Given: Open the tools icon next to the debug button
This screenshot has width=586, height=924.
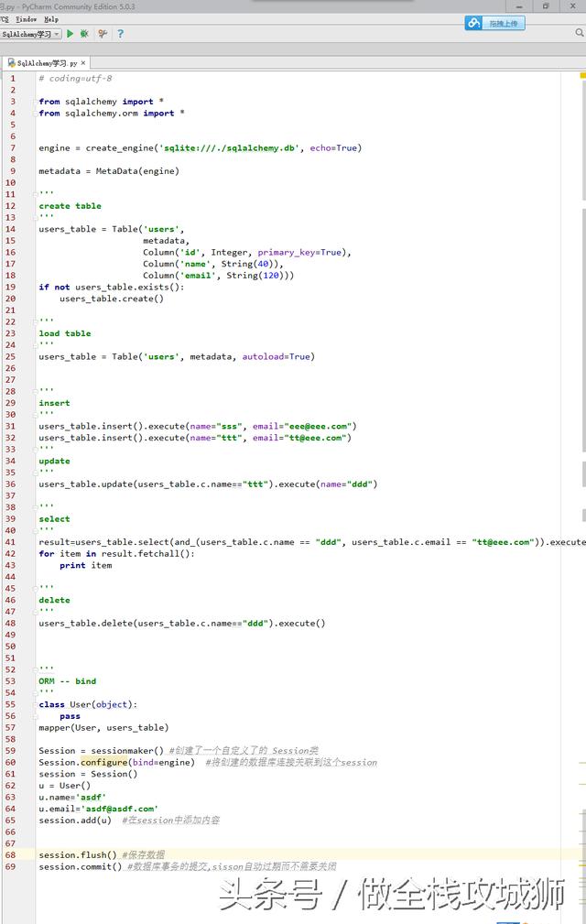Looking at the screenshot, I should 103,34.
